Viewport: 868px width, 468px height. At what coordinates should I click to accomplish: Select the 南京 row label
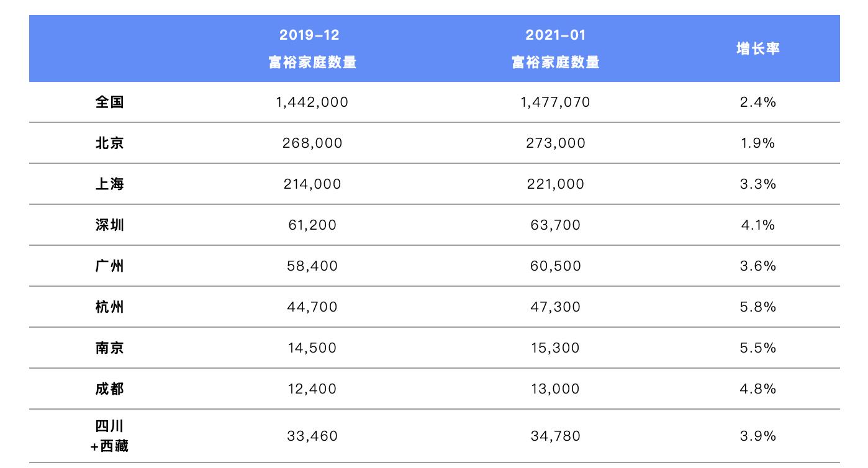110,348
